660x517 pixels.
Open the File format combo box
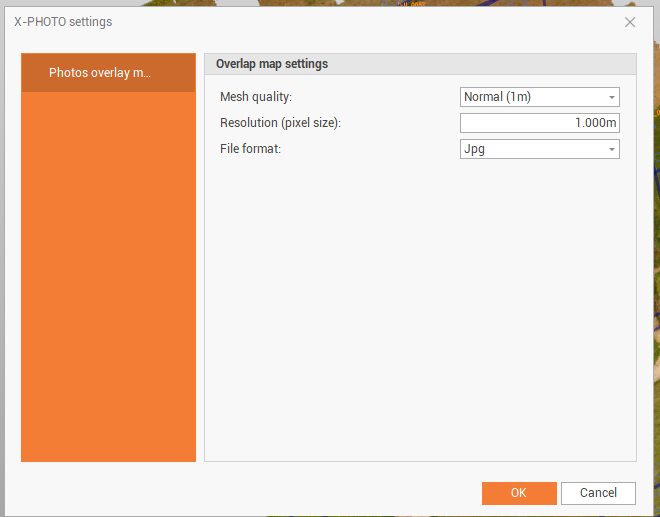pyautogui.click(x=532, y=149)
